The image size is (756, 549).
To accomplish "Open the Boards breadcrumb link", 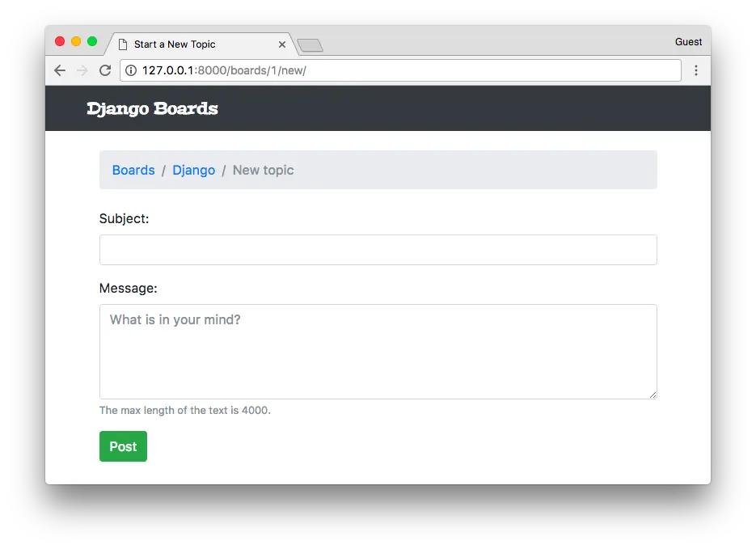I will click(133, 170).
